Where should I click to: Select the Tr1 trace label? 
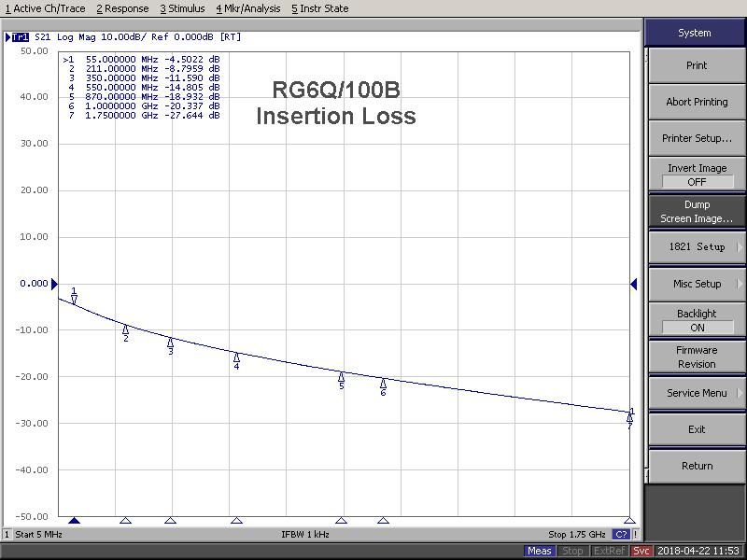[20, 37]
